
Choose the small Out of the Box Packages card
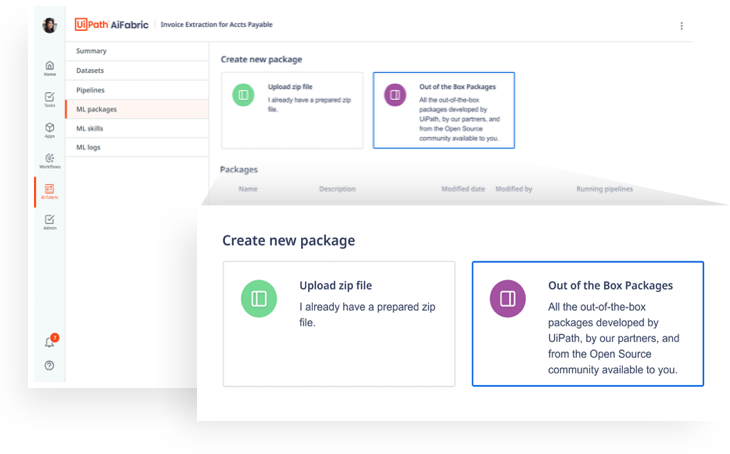click(444, 110)
